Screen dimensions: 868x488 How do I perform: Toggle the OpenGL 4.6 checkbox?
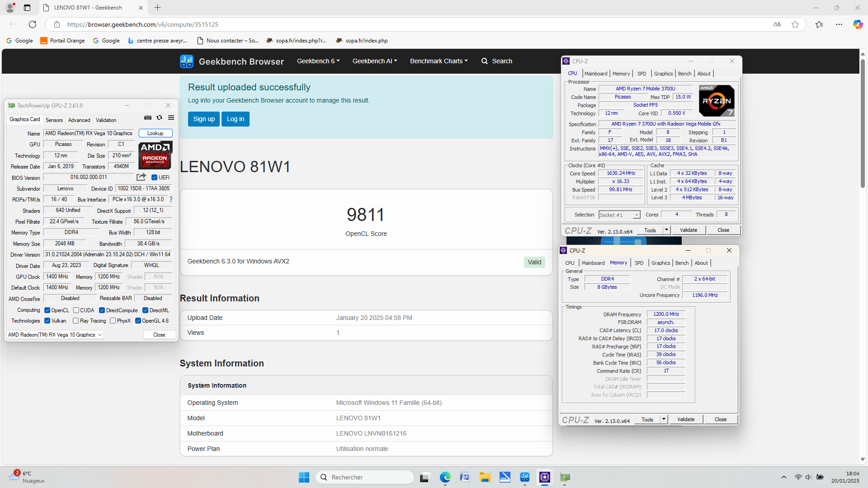click(138, 321)
